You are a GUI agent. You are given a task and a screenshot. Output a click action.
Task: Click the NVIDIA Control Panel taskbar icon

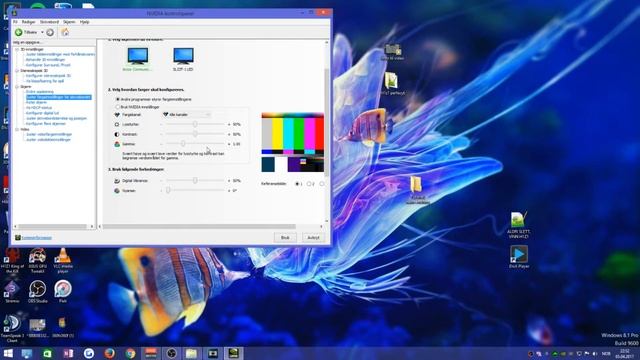(233, 353)
